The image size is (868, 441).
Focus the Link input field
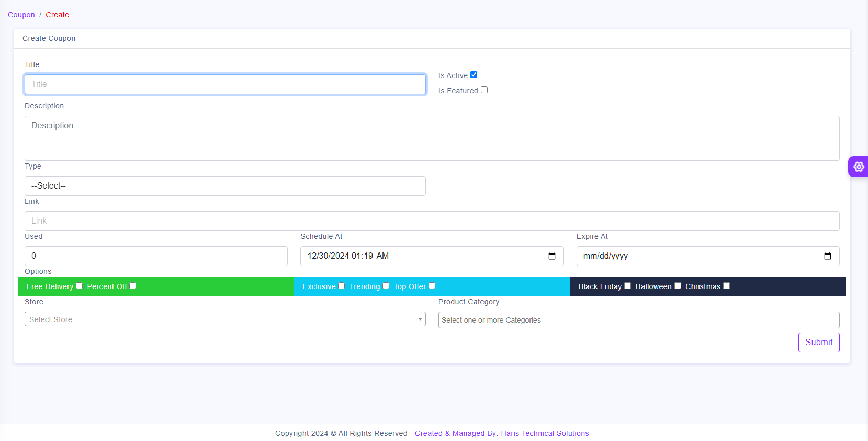coord(432,221)
